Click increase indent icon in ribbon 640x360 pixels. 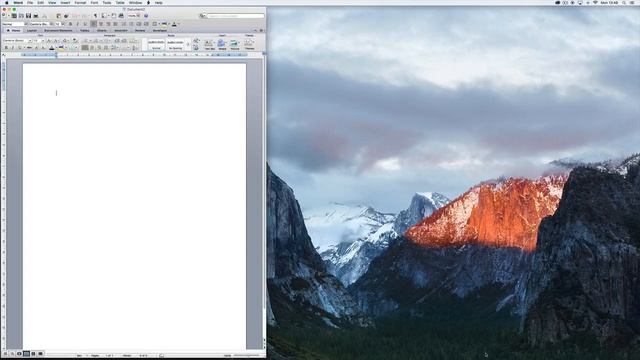point(124,40)
